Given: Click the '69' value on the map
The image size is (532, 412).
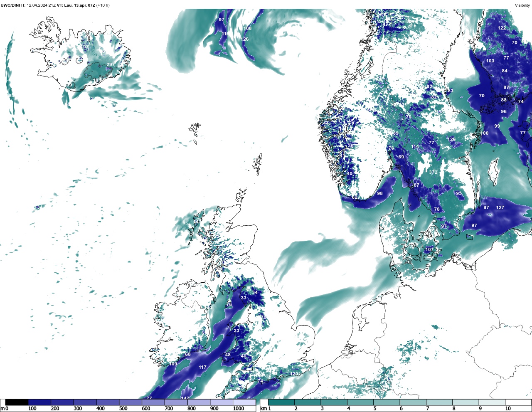Looking at the screenshot, I should tap(401, 157).
